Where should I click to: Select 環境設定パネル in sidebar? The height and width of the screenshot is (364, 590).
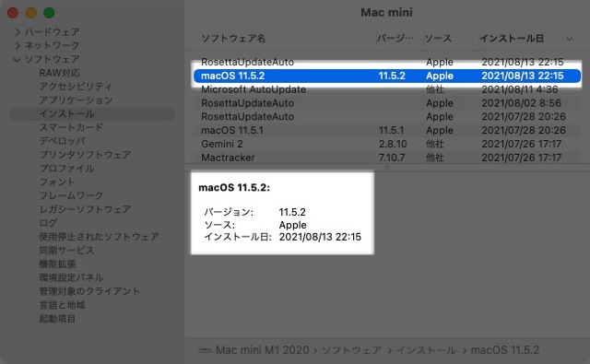[x=71, y=277]
